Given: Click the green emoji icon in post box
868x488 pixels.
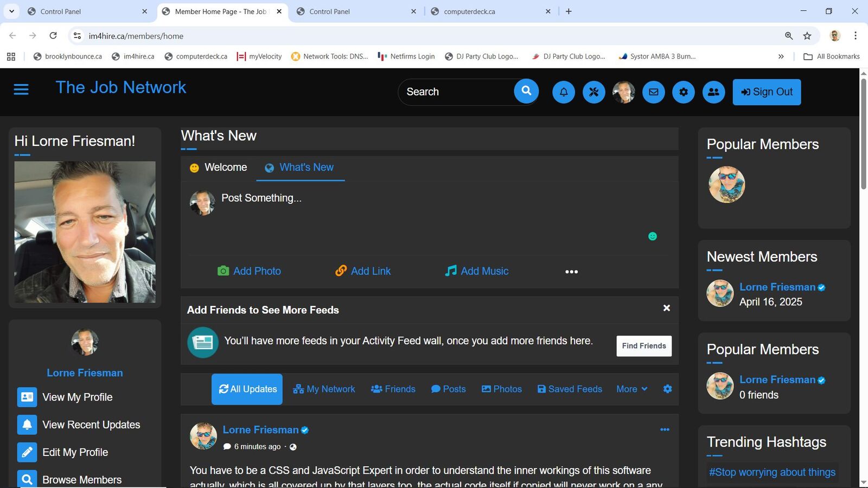Looking at the screenshot, I should (653, 236).
